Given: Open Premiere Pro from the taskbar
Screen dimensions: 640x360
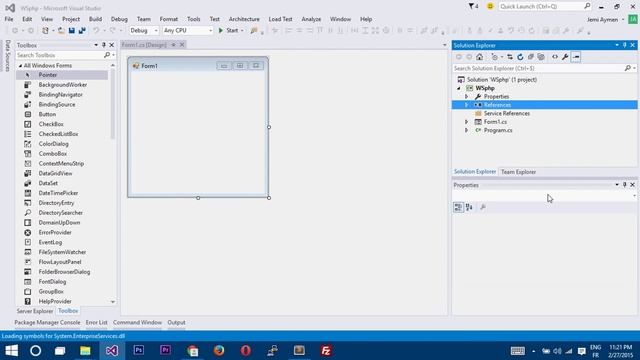Looking at the screenshot, I should [x=165, y=350].
